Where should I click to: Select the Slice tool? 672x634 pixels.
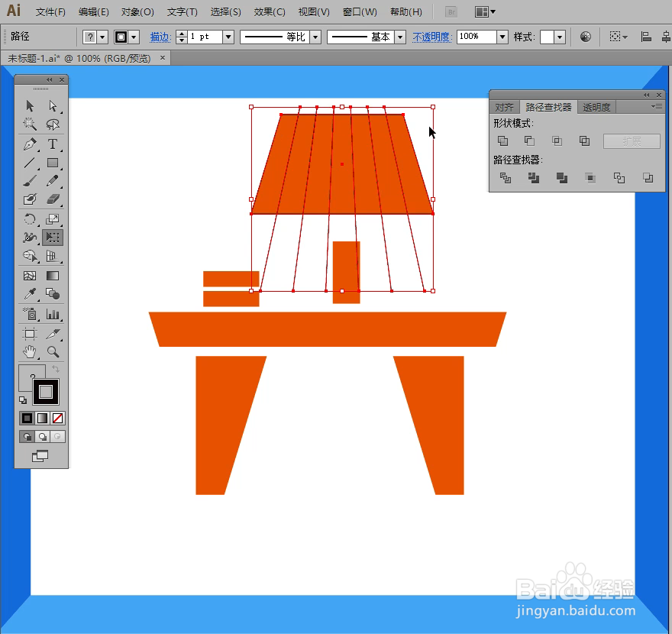(53, 334)
